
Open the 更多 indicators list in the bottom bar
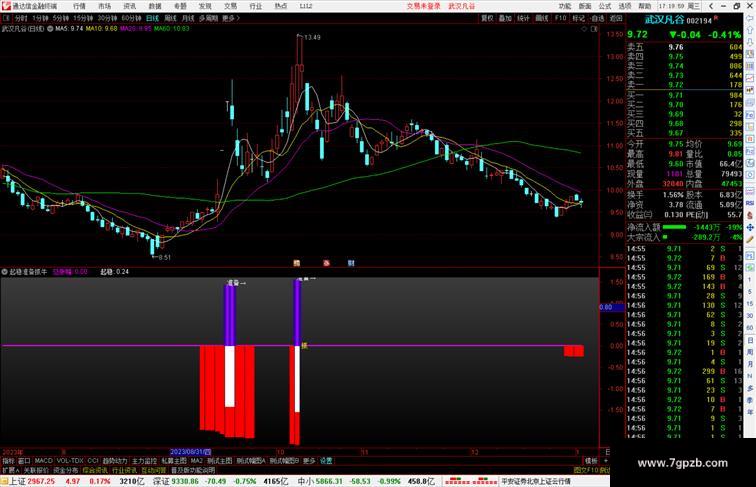click(309, 461)
